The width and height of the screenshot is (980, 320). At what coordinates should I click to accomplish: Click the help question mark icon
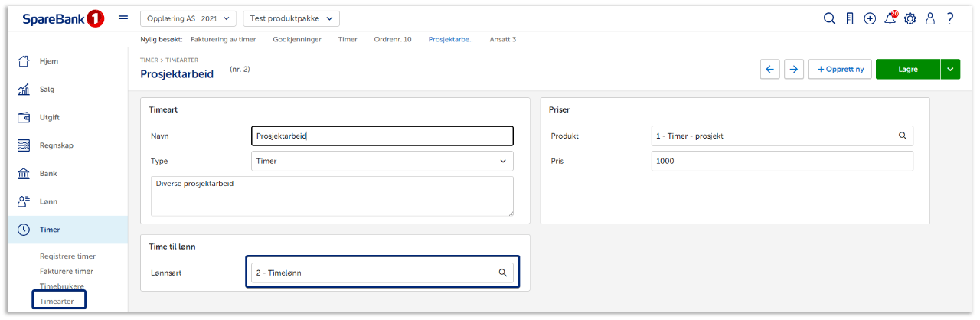[x=950, y=19]
